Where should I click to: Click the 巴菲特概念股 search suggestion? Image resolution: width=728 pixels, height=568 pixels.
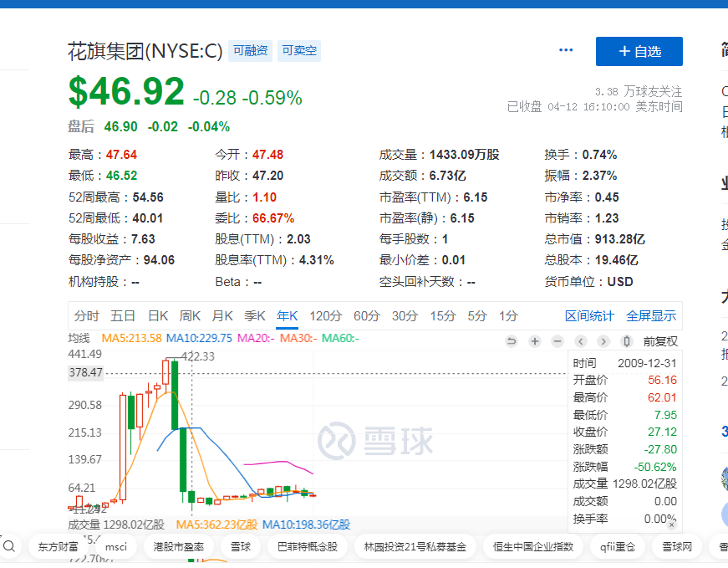(x=307, y=546)
